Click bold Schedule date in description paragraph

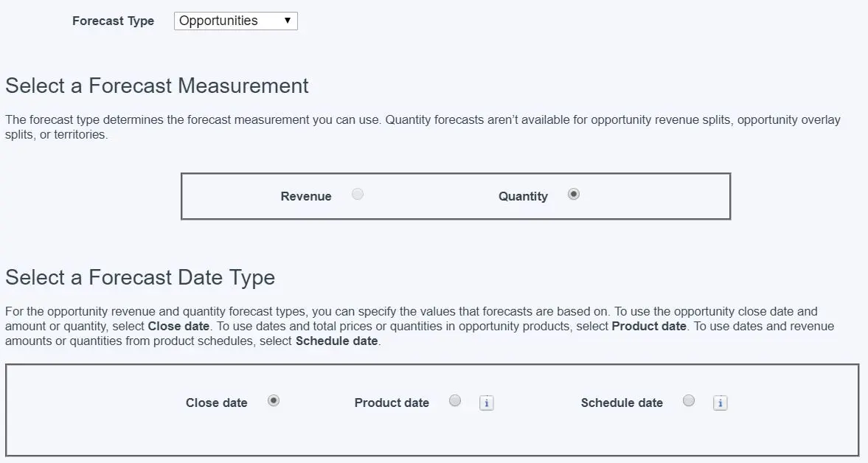[336, 341]
